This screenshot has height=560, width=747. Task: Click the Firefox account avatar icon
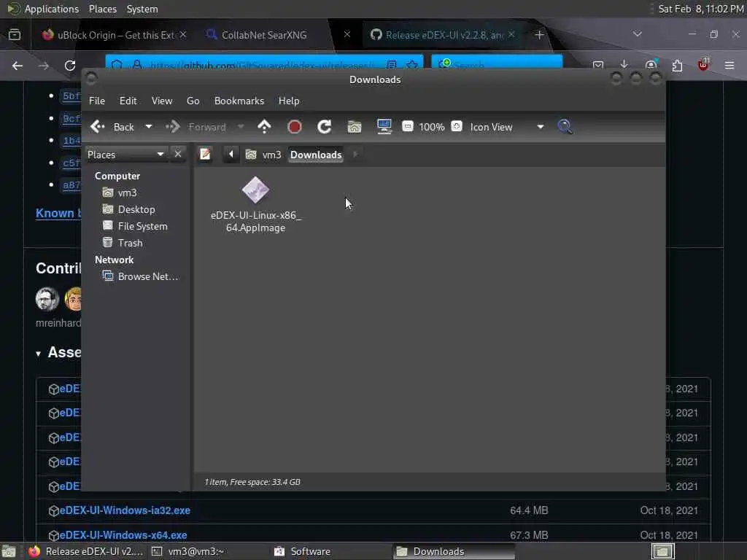click(651, 65)
